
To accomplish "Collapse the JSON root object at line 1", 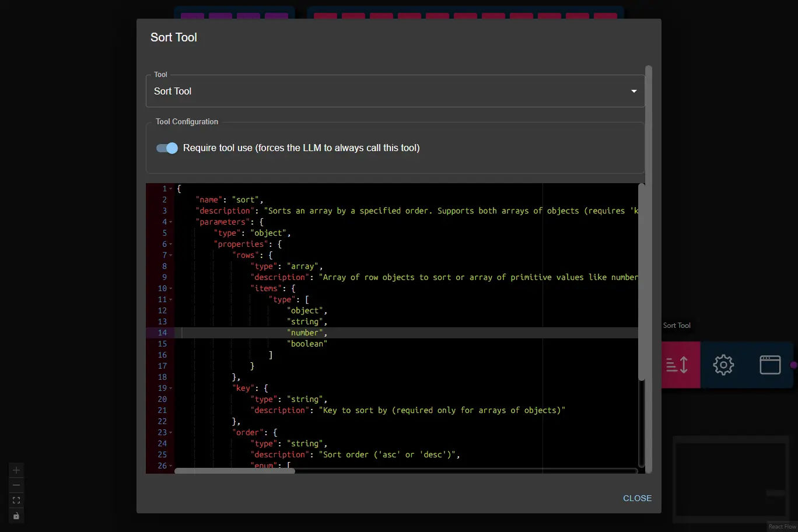I will 171,188.
